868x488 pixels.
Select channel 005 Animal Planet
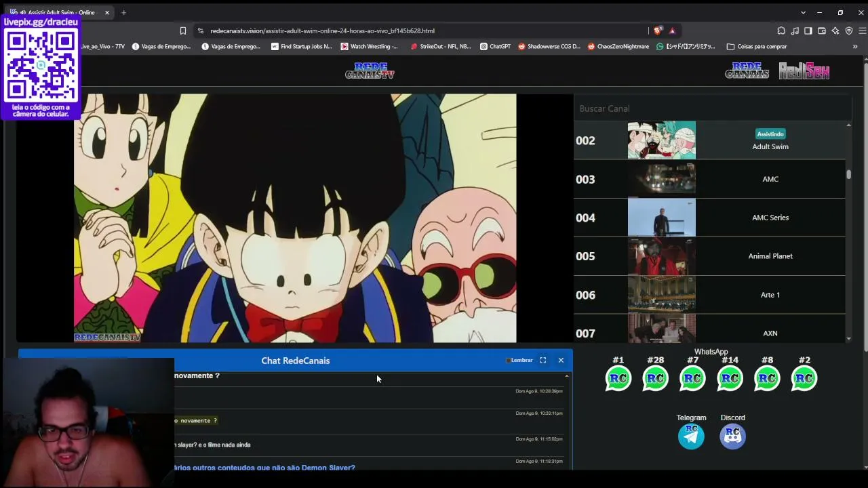709,256
